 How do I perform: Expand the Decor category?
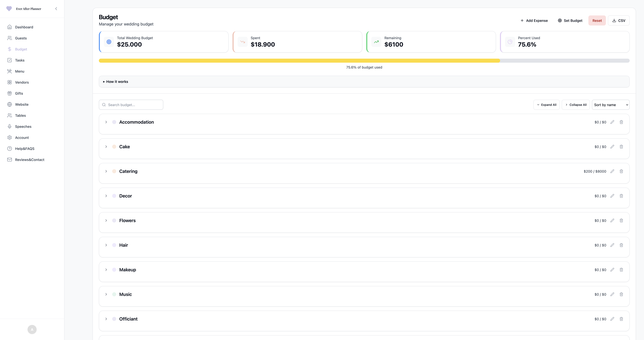(x=106, y=196)
